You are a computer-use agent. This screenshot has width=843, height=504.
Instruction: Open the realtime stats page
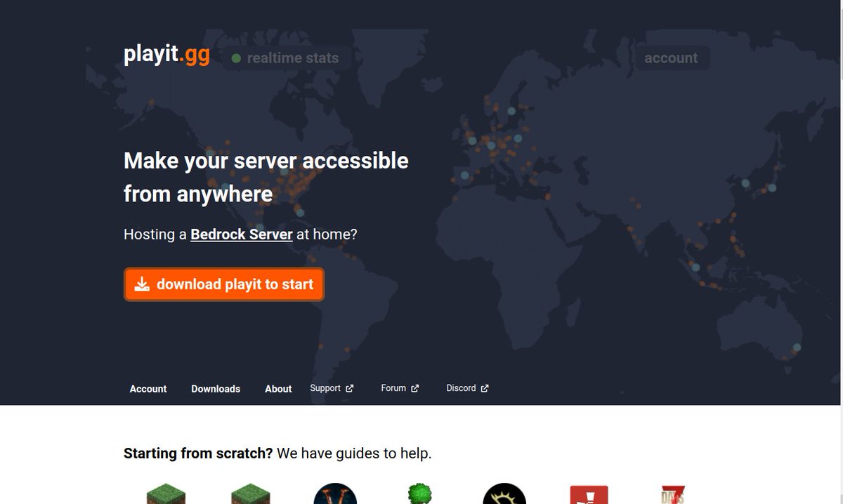pyautogui.click(x=287, y=58)
